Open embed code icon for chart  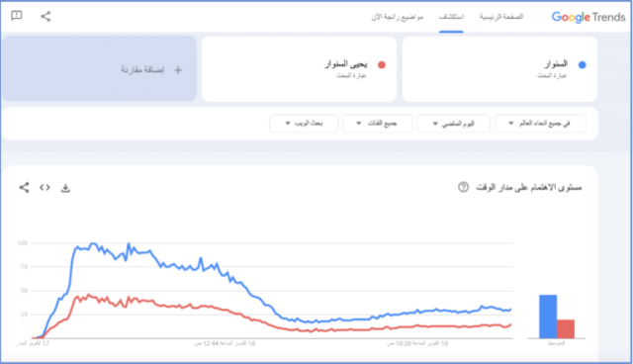click(x=45, y=187)
